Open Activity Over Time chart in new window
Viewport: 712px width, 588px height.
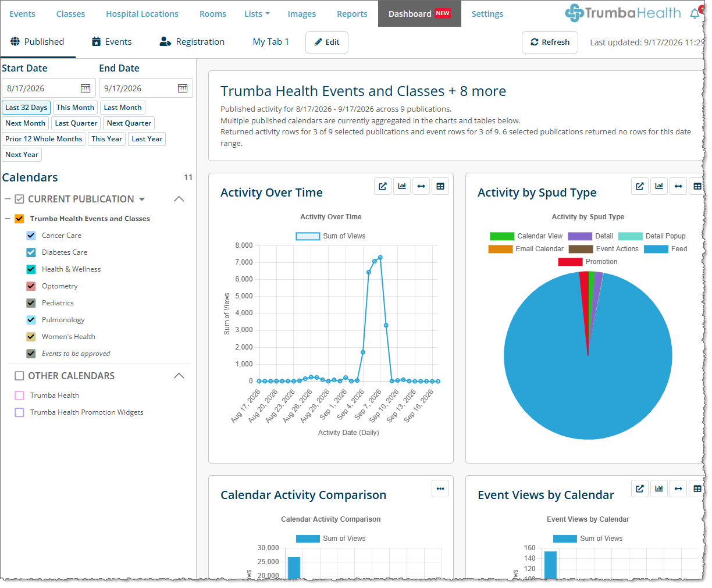(383, 186)
